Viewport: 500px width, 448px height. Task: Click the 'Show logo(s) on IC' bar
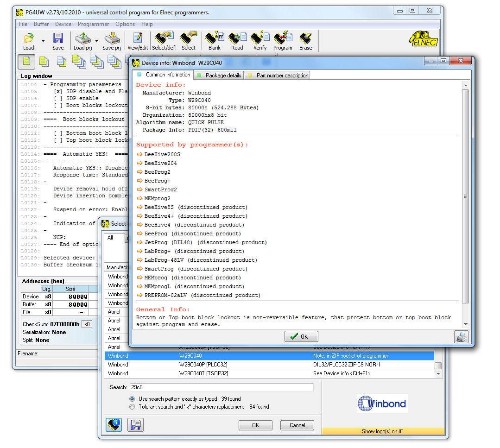(x=383, y=431)
